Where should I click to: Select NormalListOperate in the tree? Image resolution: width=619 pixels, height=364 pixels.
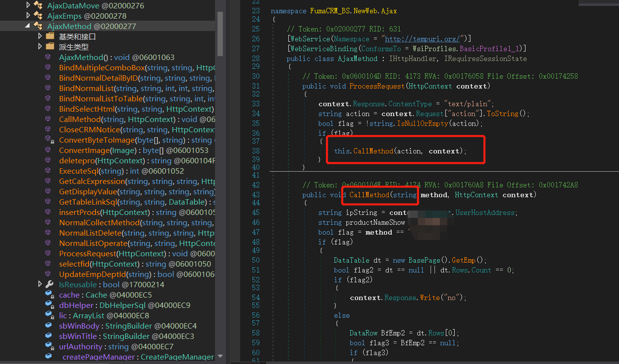pos(137,243)
